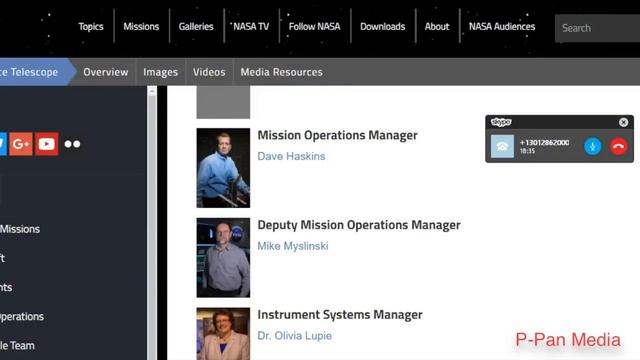Open the Flickr two-dot icon
640x360 pixels.
pos(72,144)
